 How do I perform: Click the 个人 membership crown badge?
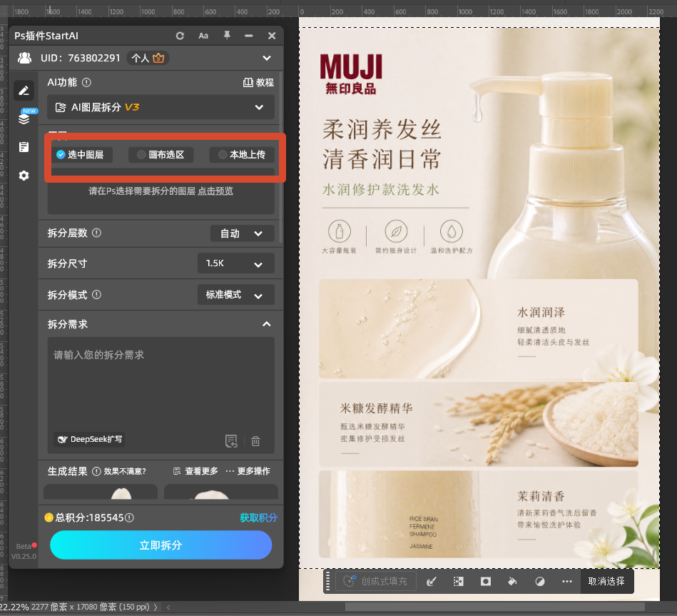pos(148,58)
